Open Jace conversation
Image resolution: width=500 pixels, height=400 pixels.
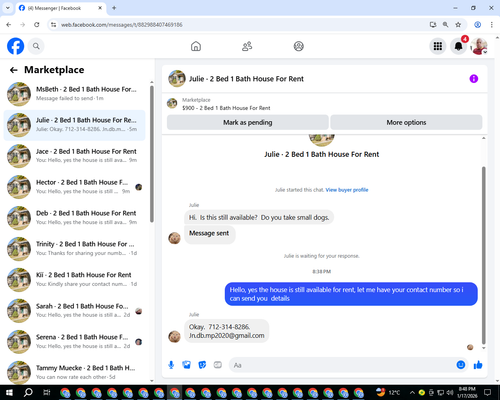coord(75,156)
